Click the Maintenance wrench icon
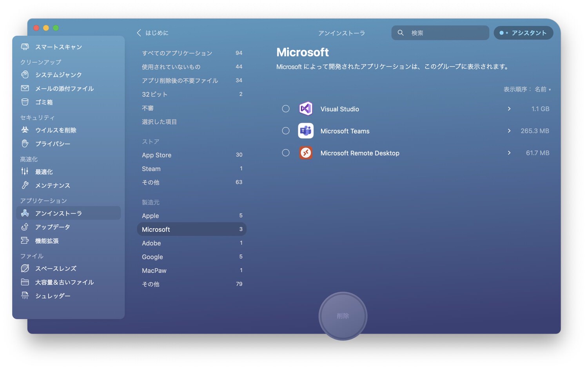The width and height of the screenshot is (588, 370). pos(25,185)
